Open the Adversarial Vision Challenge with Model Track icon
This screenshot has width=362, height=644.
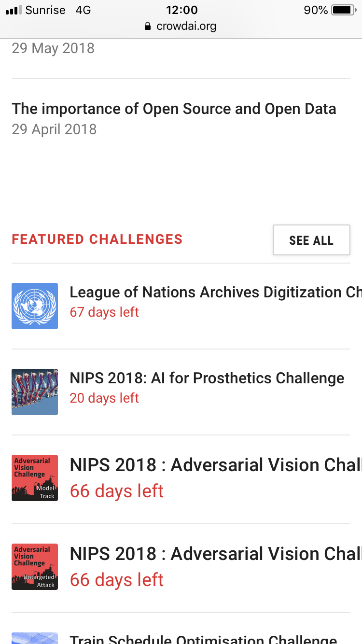click(216, 465)
